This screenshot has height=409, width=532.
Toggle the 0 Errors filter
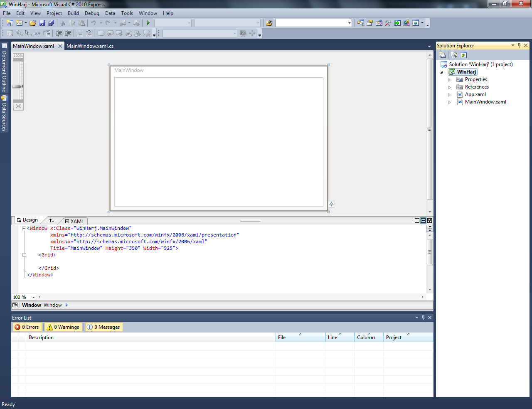point(27,327)
